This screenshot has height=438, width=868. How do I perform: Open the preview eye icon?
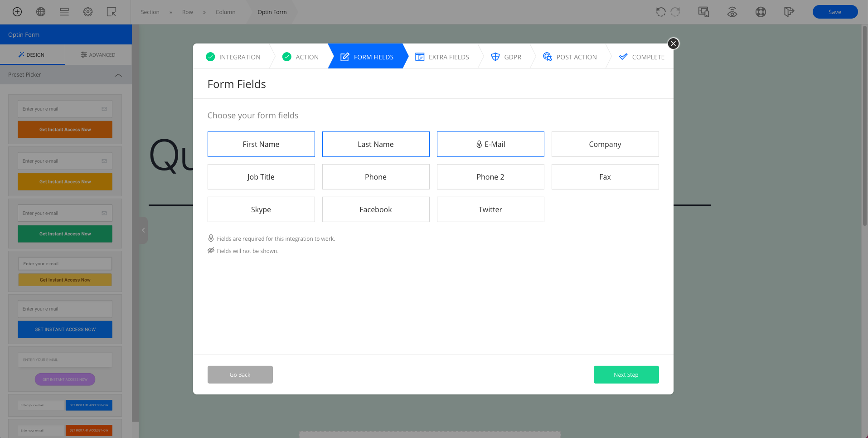[732, 12]
